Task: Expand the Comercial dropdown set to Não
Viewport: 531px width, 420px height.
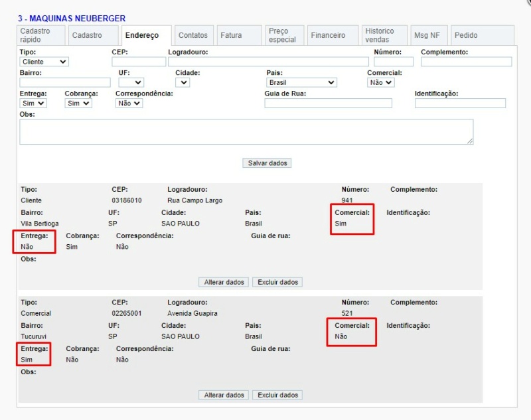Action: tap(380, 82)
